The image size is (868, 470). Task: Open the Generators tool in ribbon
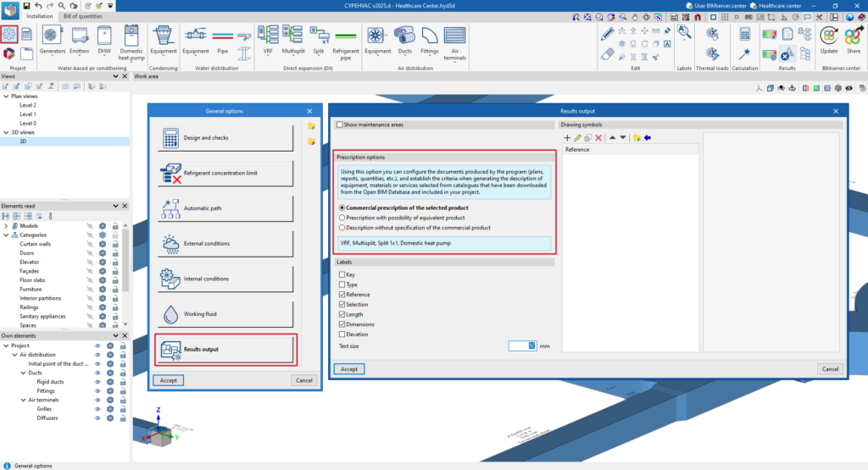pyautogui.click(x=52, y=40)
